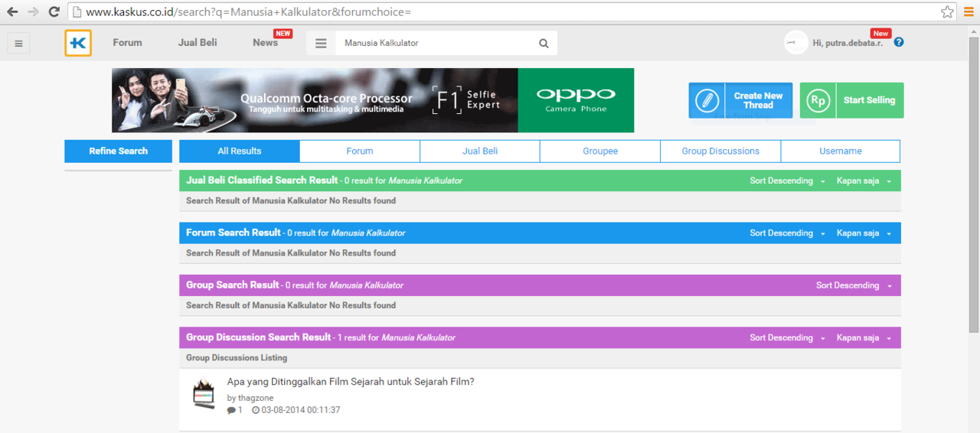Open the left sidebar hamburger menu

click(x=18, y=44)
